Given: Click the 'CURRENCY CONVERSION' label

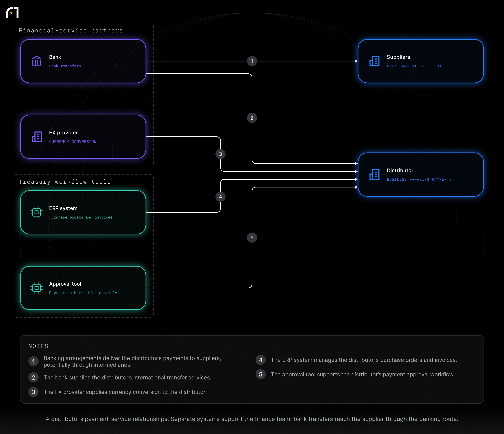Looking at the screenshot, I should (73, 142).
